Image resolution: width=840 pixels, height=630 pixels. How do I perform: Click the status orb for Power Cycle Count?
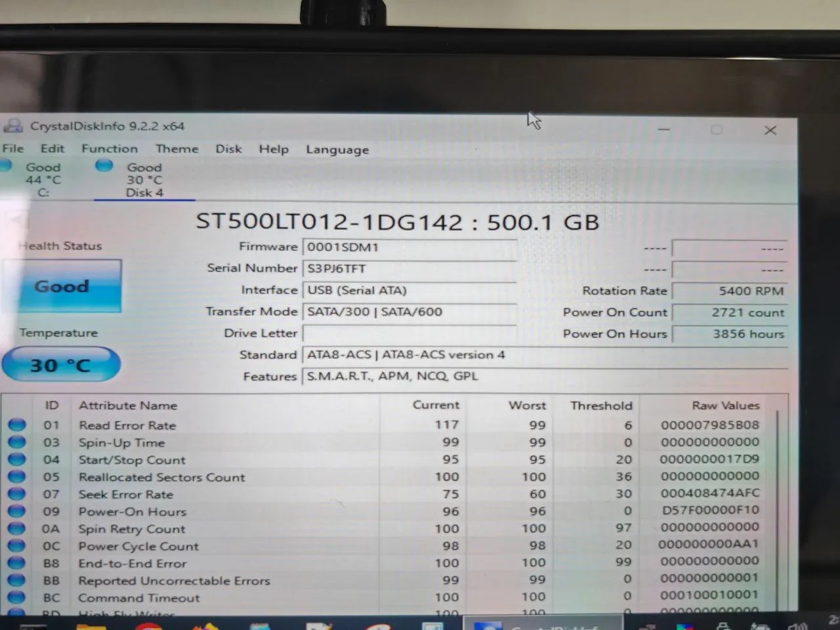[x=17, y=545]
